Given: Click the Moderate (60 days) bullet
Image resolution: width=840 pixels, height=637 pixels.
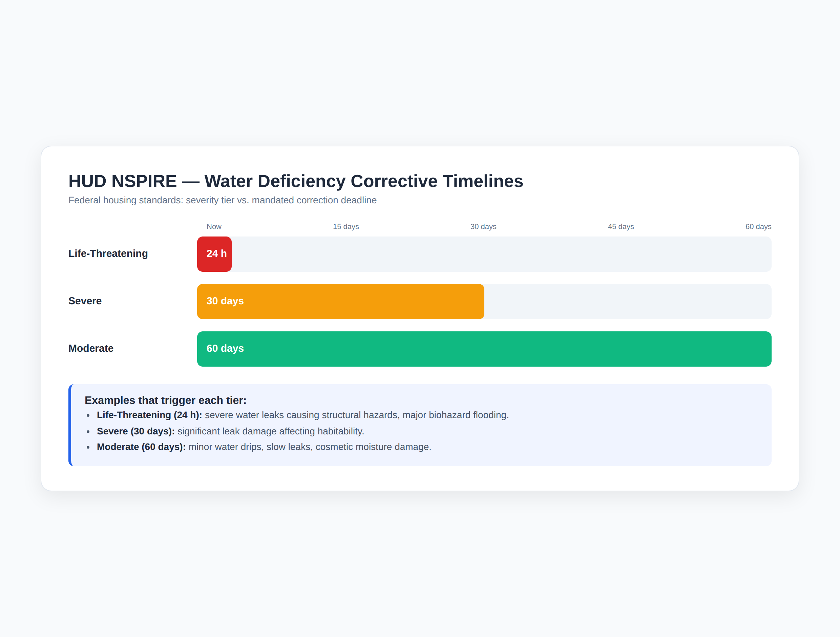Looking at the screenshot, I should 264,447.
